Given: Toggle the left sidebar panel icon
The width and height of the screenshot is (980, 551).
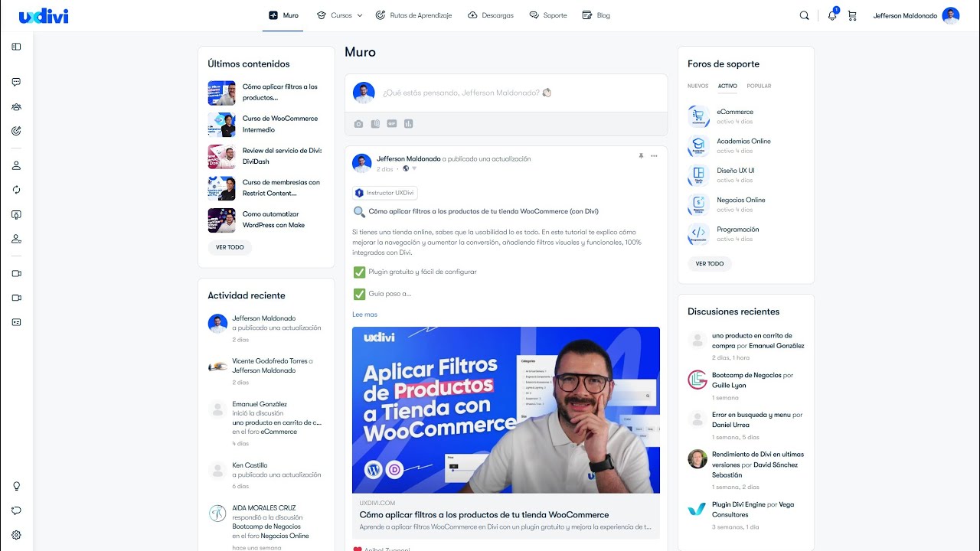Looking at the screenshot, I should pyautogui.click(x=16, y=47).
